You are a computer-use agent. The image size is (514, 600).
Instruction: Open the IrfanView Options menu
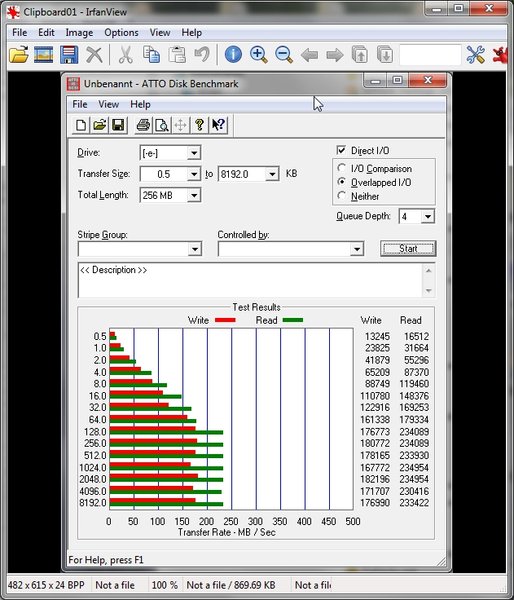tap(121, 33)
